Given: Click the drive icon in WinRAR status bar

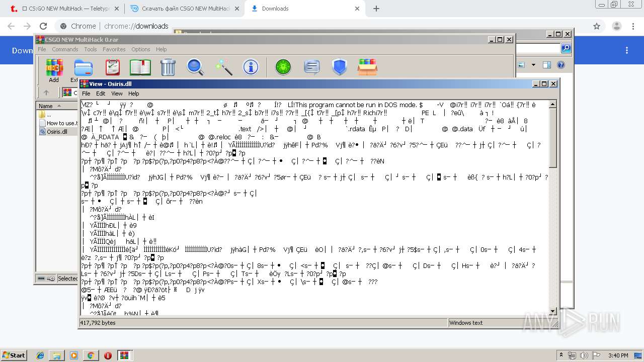Looking at the screenshot, I should click(42, 279).
